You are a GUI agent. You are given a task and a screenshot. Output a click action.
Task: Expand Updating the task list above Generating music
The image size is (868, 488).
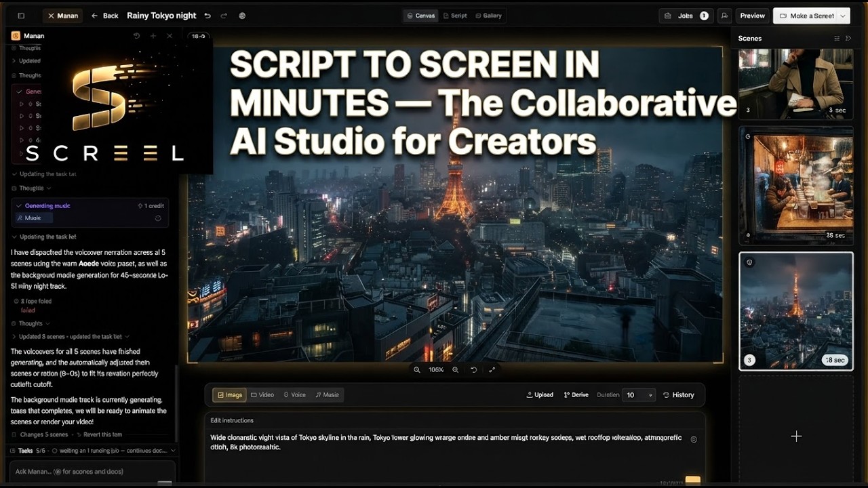43,174
